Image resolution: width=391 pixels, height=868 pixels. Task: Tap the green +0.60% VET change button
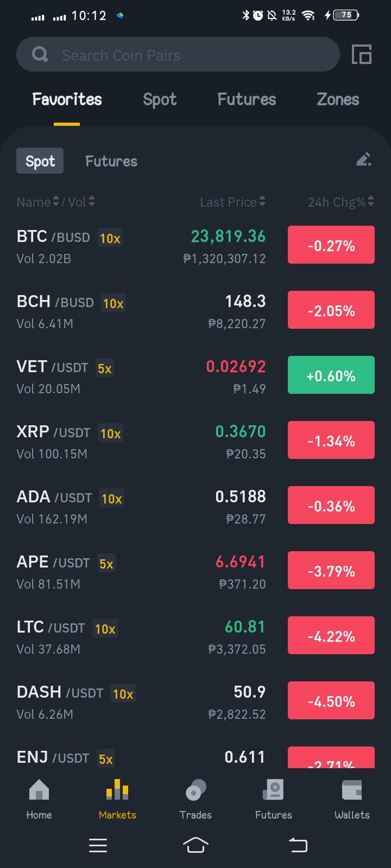click(x=331, y=375)
